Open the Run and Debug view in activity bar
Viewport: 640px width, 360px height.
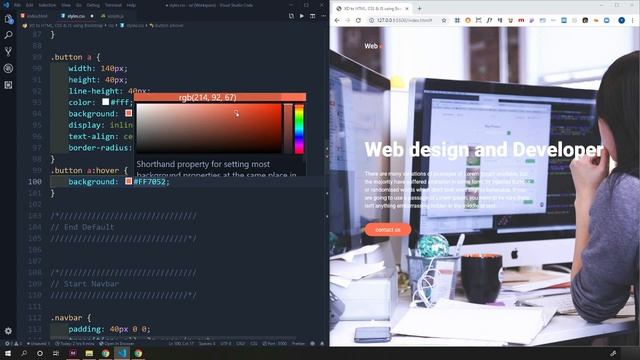click(8, 68)
